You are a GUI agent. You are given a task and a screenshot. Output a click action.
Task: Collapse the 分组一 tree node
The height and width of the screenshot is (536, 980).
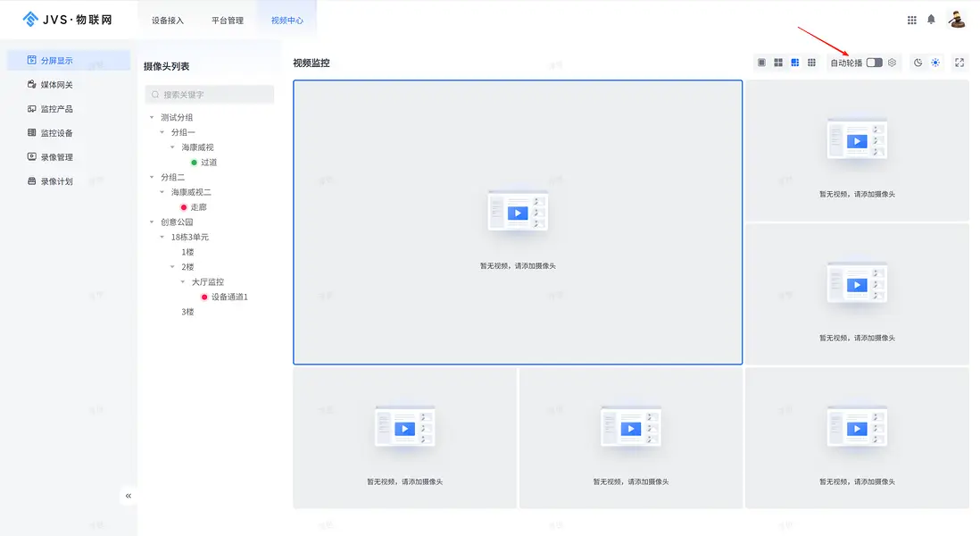click(162, 132)
